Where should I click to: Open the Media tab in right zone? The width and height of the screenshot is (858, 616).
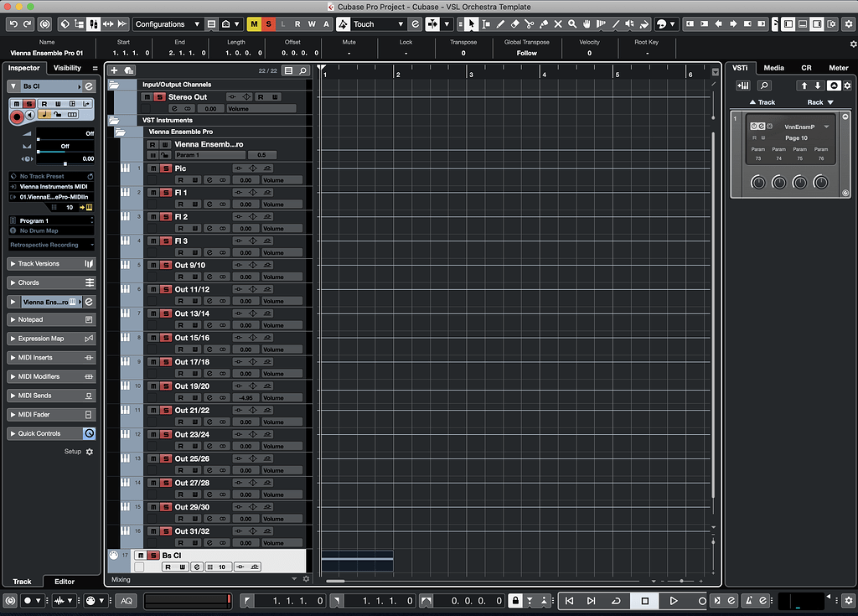coord(773,68)
